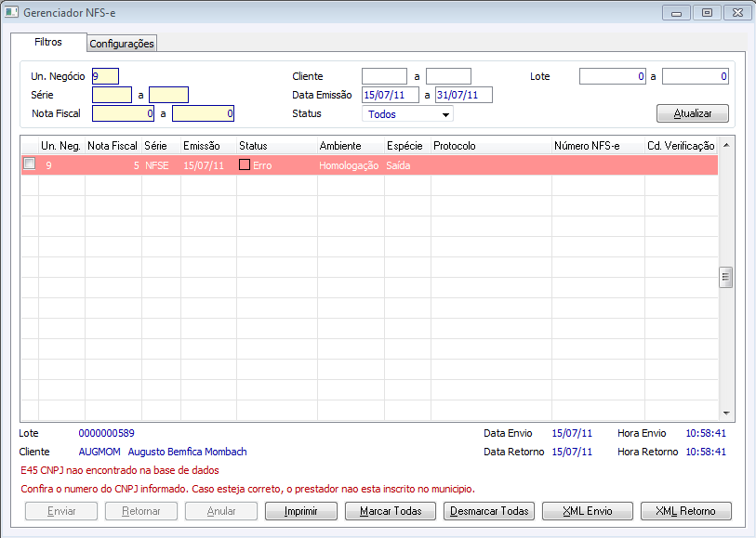Switch to the Configurações tab
This screenshot has height=538, width=756.
(122, 44)
